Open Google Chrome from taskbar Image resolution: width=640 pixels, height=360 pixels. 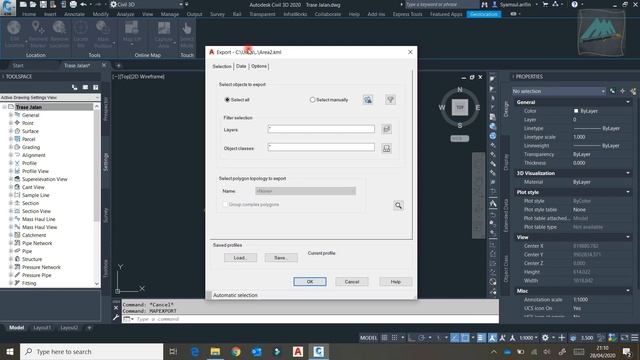click(x=236, y=351)
